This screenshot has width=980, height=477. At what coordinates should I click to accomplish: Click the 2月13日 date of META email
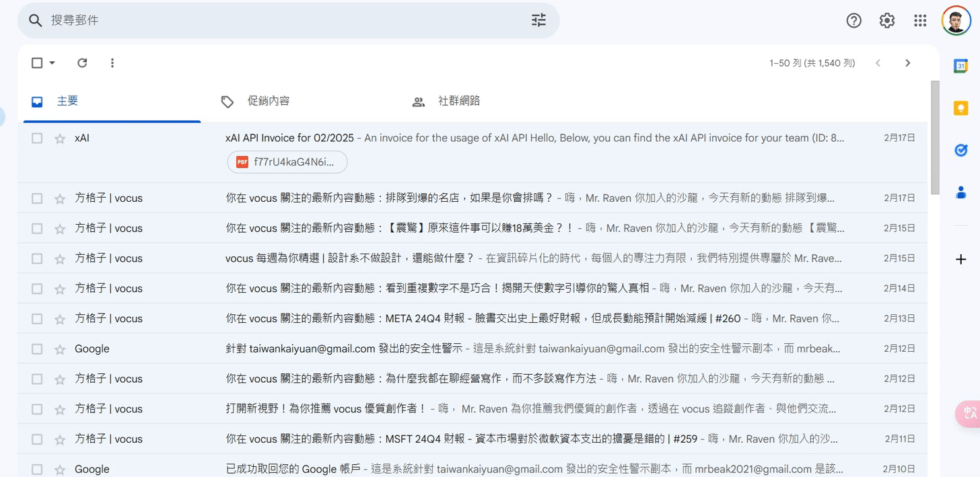point(899,319)
